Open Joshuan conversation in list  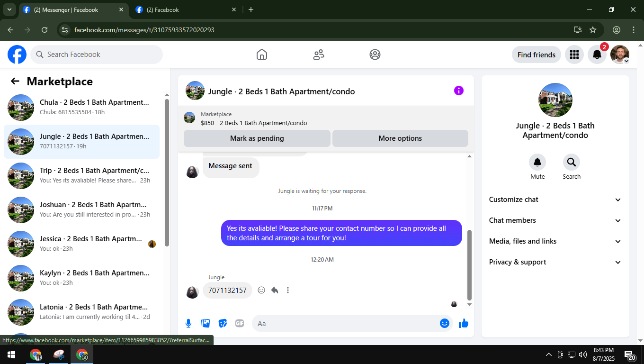click(x=81, y=210)
